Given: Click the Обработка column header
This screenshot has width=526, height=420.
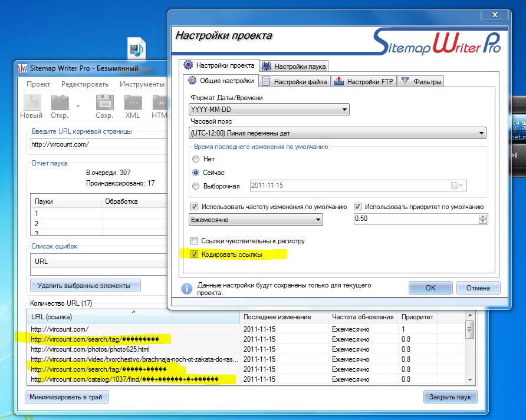Looking at the screenshot, I should [134, 201].
